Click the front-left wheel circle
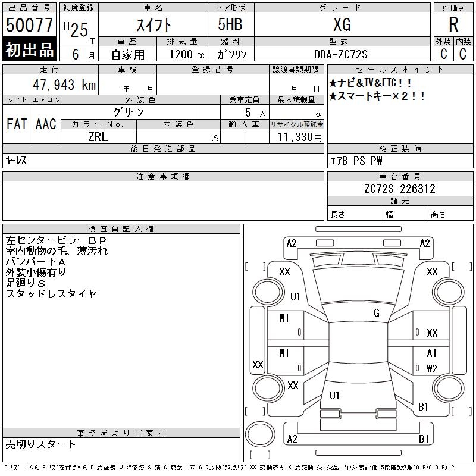Screen dimensions: 476x476 268,292
